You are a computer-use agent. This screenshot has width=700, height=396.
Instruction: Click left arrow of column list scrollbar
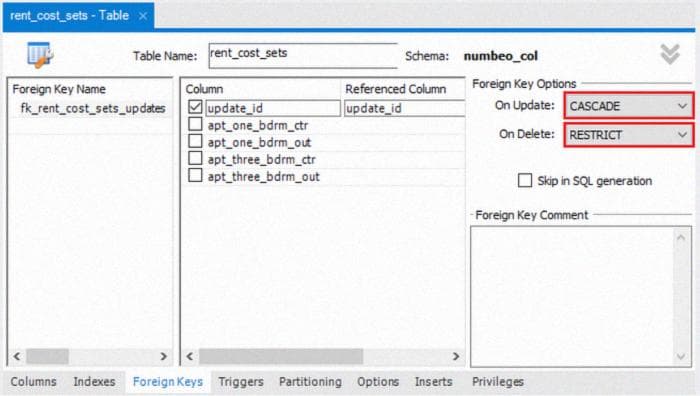tap(190, 356)
